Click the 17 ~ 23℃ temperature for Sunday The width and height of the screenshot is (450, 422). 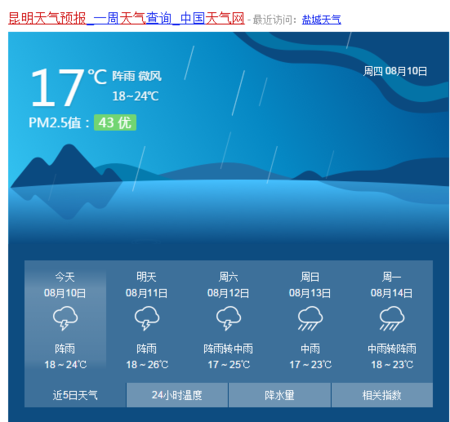click(x=310, y=365)
